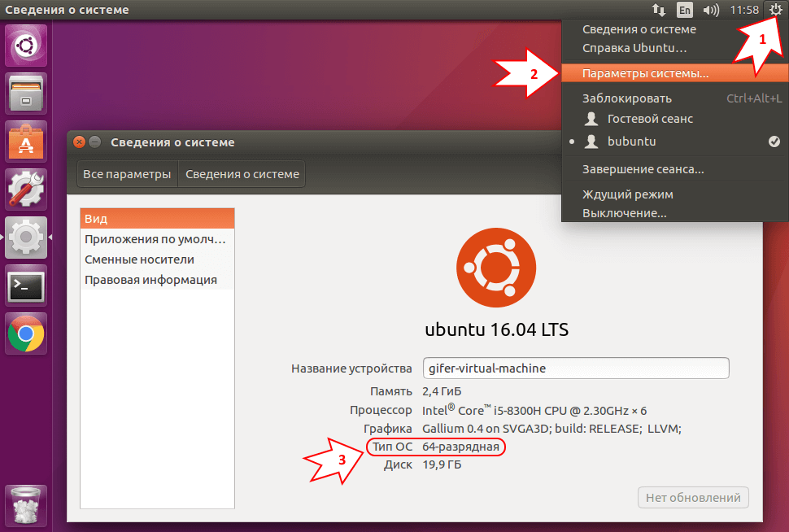The width and height of the screenshot is (789, 532).
Task: Open the Ubuntu Dash launcher icon
Action: pos(25,45)
